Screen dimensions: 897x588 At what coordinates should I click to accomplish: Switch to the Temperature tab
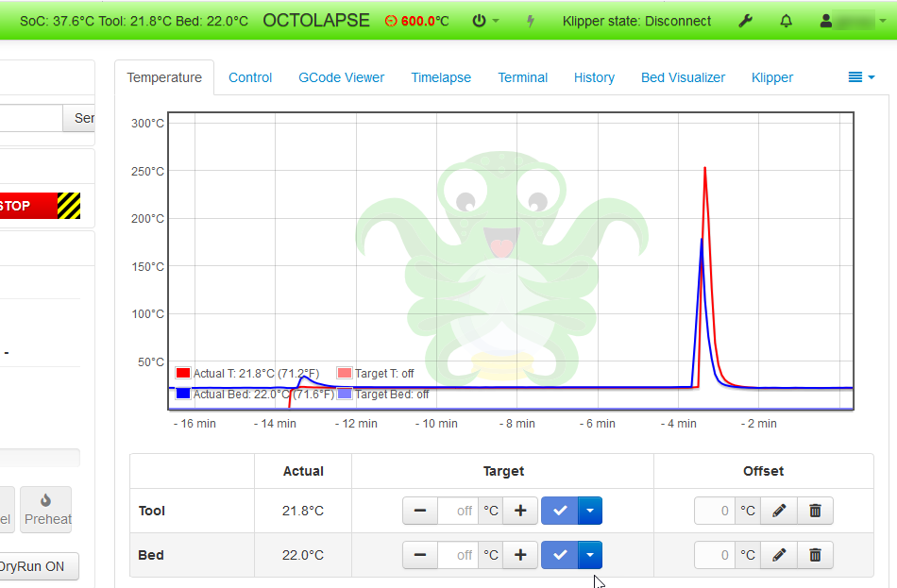pos(164,77)
